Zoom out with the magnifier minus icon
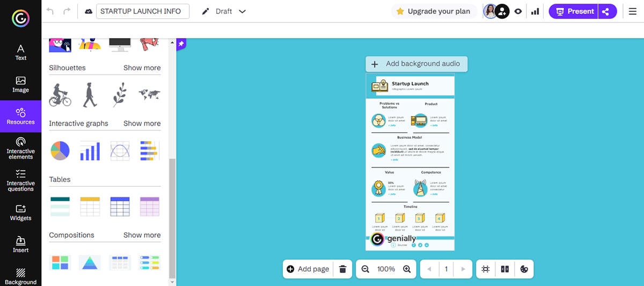 [365, 269]
